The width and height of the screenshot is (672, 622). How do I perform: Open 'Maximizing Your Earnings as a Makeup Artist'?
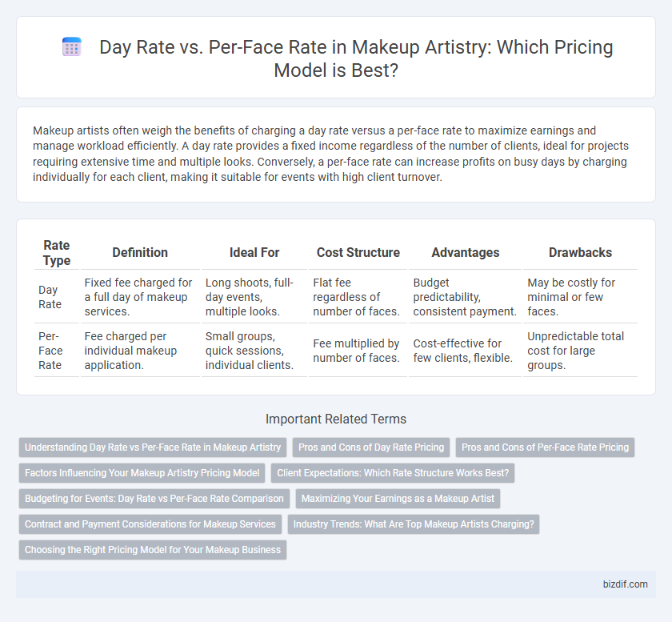pos(398,499)
